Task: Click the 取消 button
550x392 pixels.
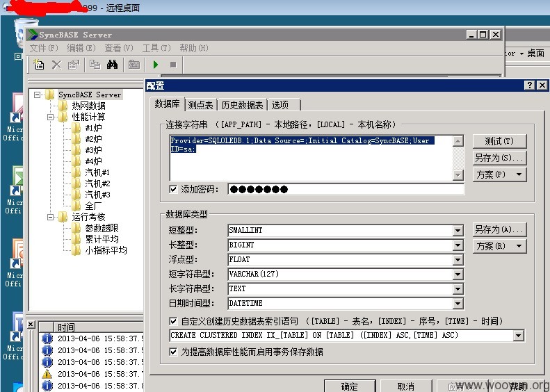Action: (x=406, y=386)
